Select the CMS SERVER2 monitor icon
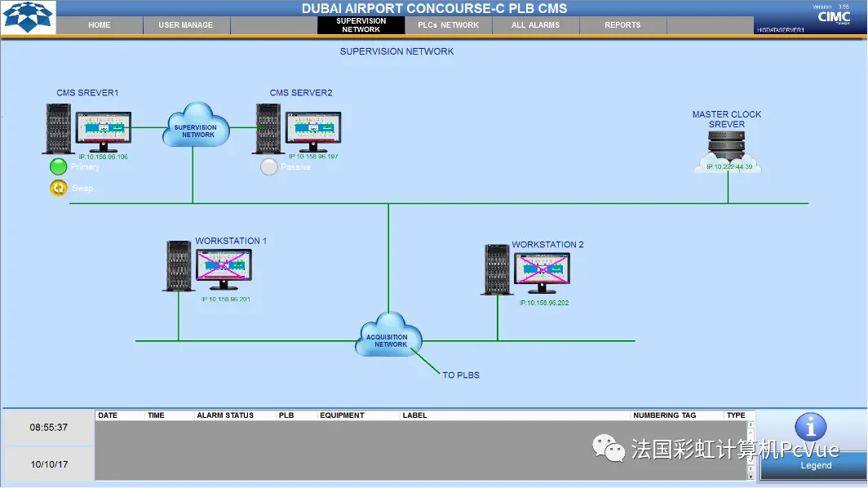This screenshot has height=488, width=868. pos(313,132)
